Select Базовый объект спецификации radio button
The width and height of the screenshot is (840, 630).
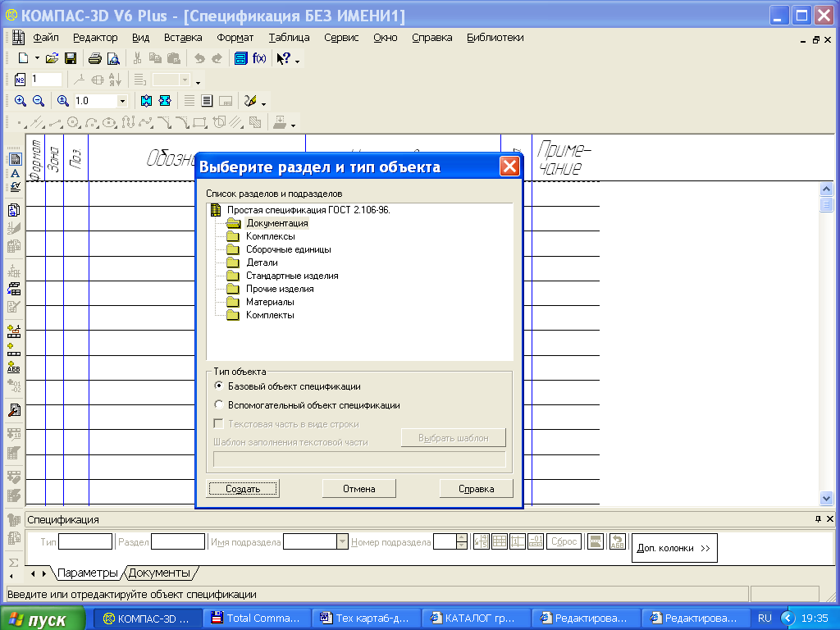pos(218,386)
